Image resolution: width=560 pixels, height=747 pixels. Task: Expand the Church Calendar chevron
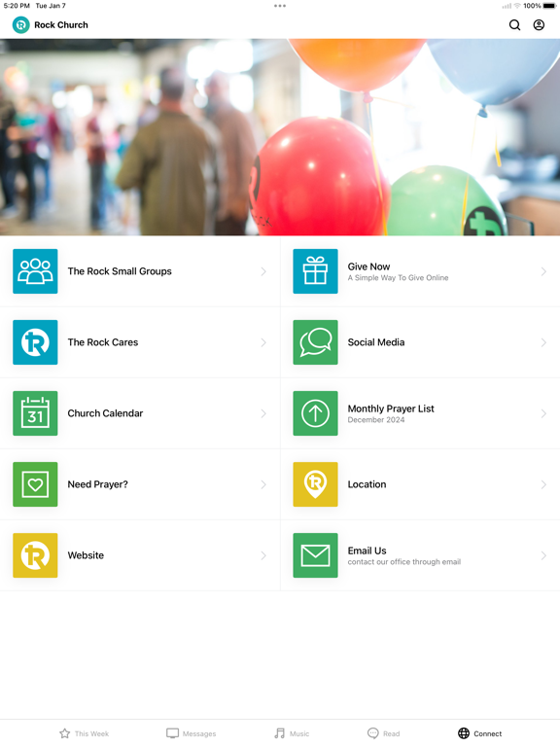tap(263, 413)
